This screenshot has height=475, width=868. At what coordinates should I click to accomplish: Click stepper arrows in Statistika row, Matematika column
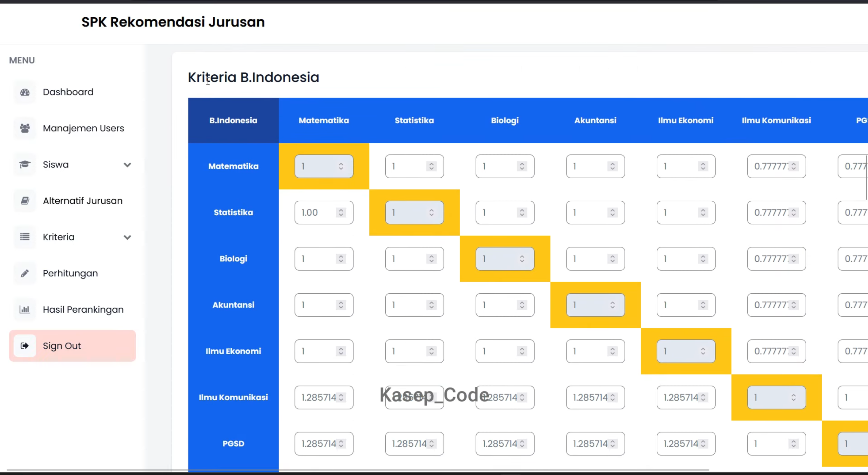pos(341,213)
